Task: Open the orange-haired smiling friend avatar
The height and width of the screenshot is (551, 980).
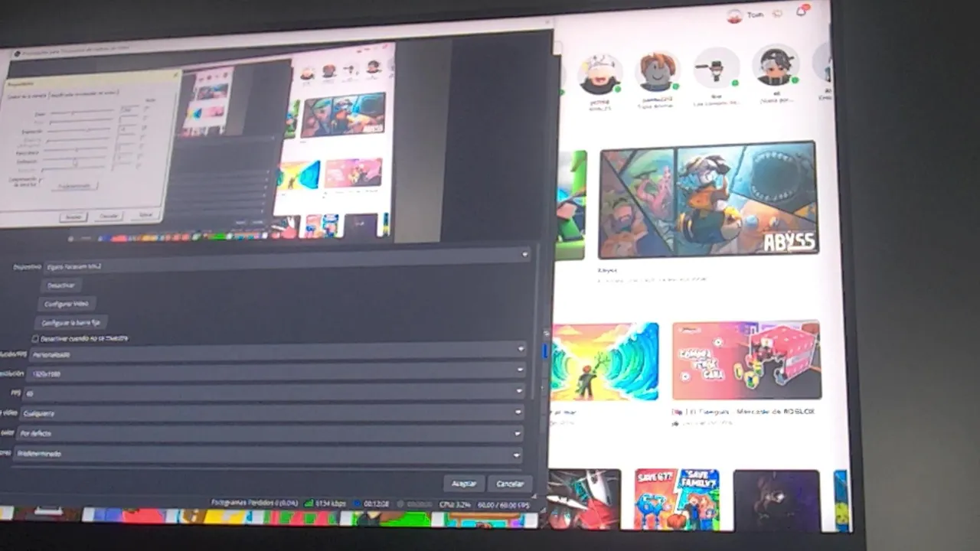Action: [x=657, y=71]
